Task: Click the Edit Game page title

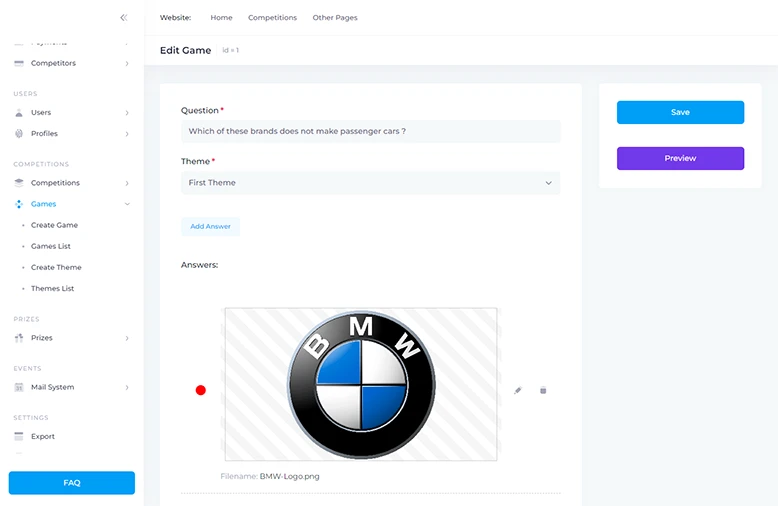Action: (186, 50)
